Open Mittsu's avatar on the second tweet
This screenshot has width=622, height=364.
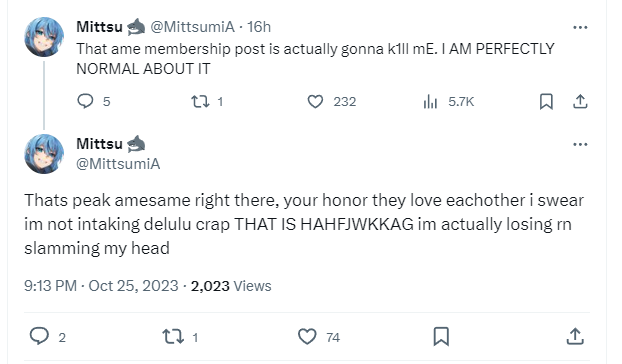tap(44, 154)
